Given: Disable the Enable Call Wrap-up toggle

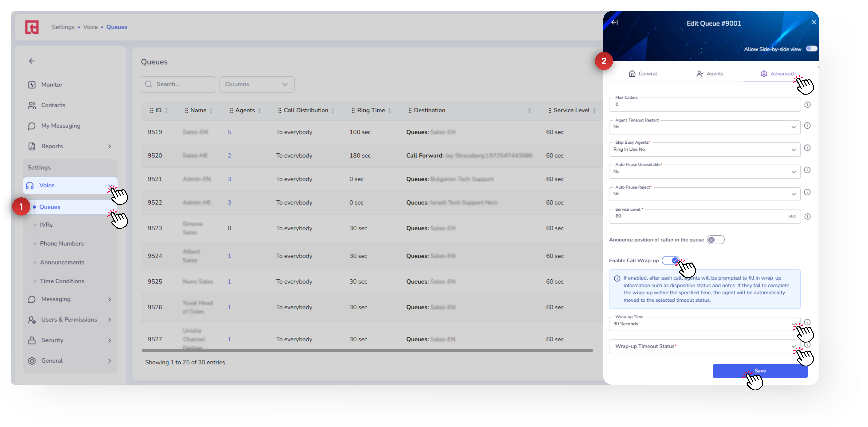Looking at the screenshot, I should [x=671, y=260].
